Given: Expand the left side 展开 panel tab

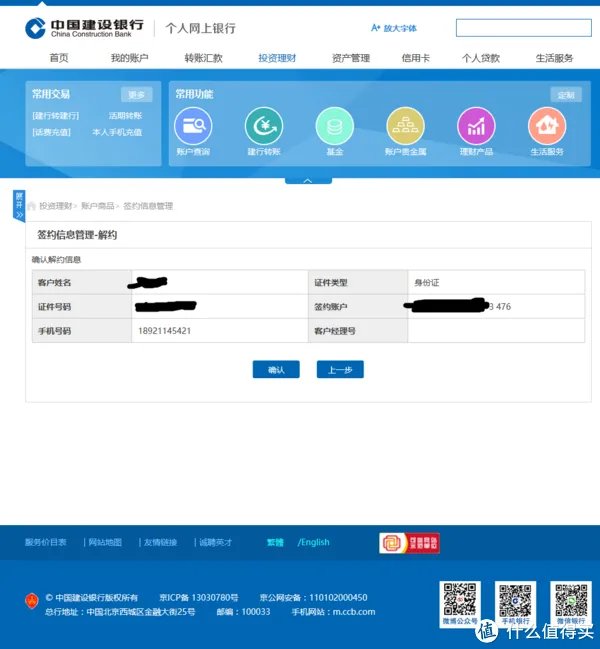Looking at the screenshot, I should click(x=19, y=206).
